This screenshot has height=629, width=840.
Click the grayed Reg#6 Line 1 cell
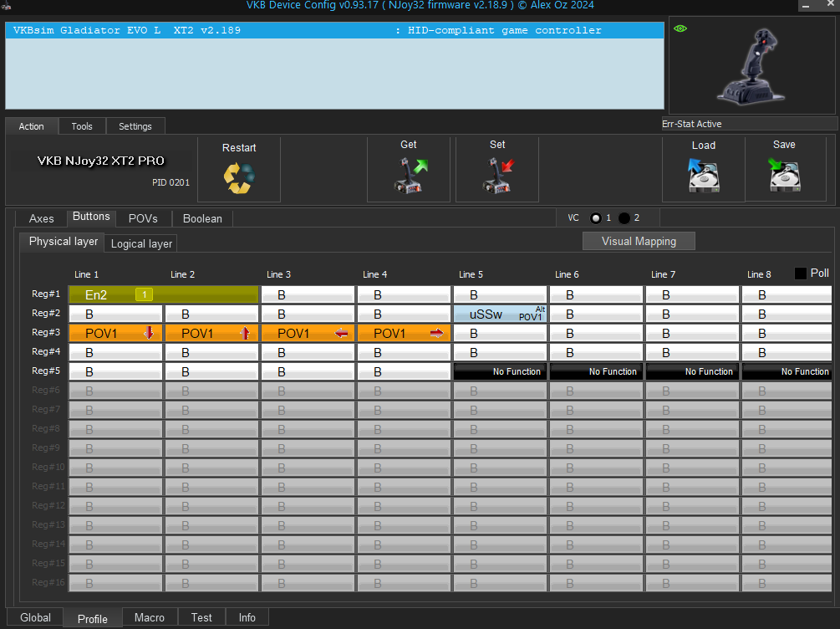tap(115, 391)
